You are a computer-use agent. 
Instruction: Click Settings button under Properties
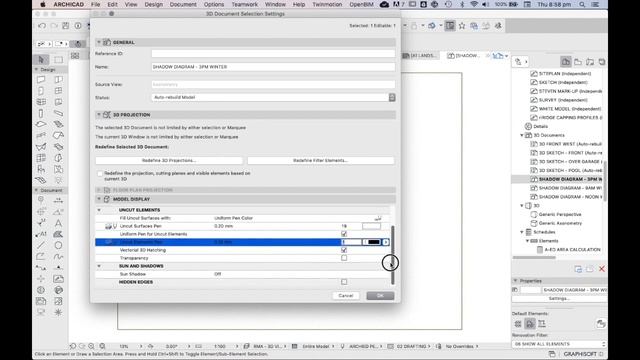pos(559,299)
